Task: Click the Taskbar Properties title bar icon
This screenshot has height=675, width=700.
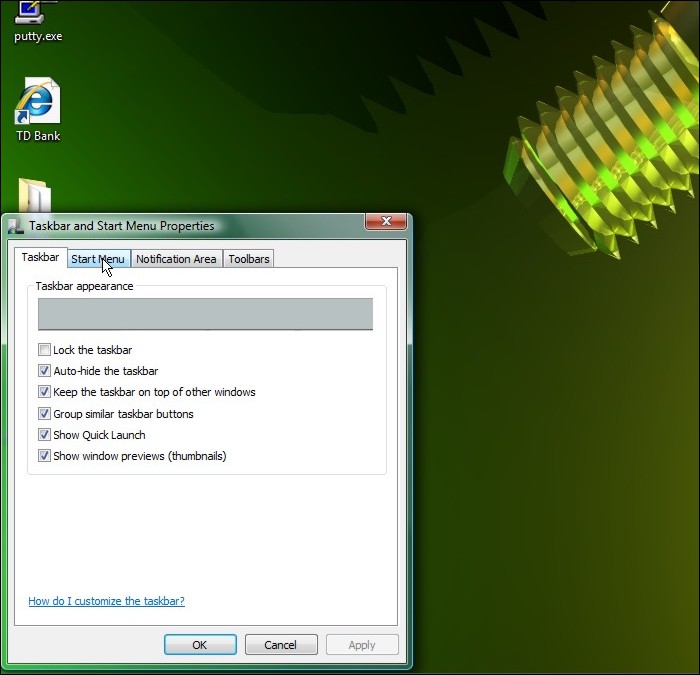Action: (16, 227)
